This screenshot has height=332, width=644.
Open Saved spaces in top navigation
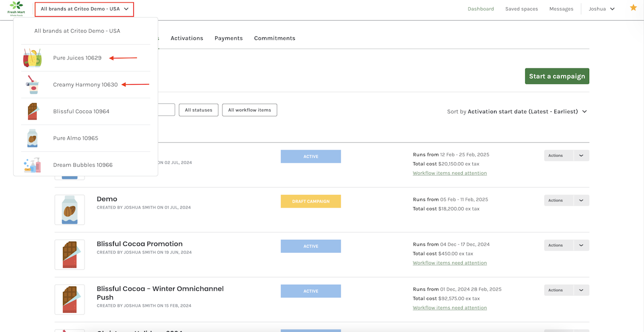[x=521, y=9]
